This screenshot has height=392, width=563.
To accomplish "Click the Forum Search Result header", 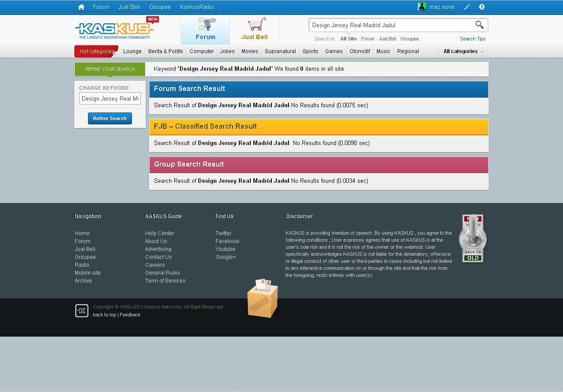I will click(x=319, y=89).
